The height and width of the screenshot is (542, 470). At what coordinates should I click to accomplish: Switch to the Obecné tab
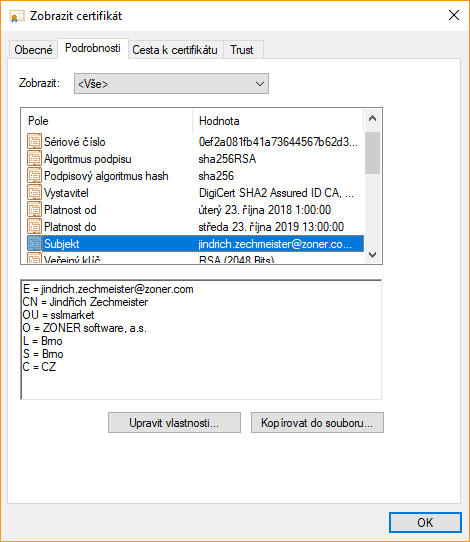click(x=33, y=50)
